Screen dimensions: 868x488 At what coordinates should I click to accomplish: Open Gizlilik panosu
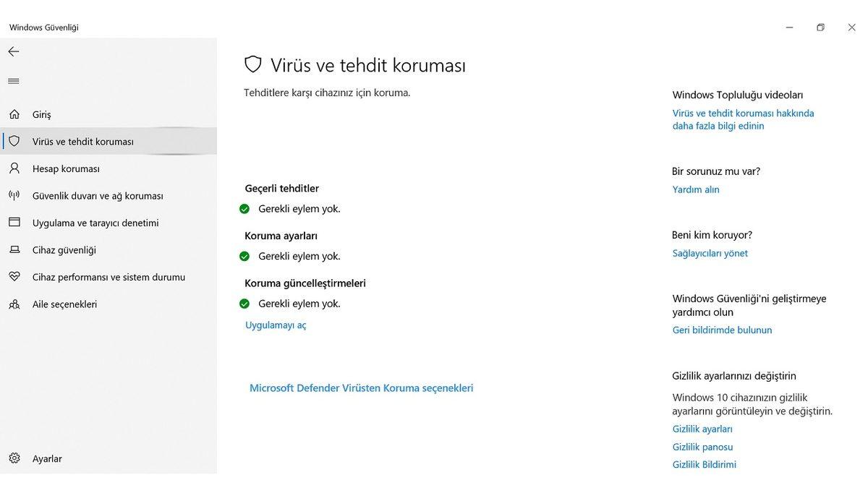702,446
